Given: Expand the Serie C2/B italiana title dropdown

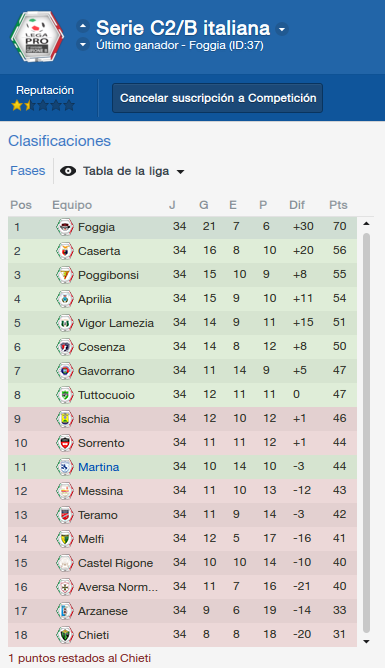Looking at the screenshot, I should 282,29.
